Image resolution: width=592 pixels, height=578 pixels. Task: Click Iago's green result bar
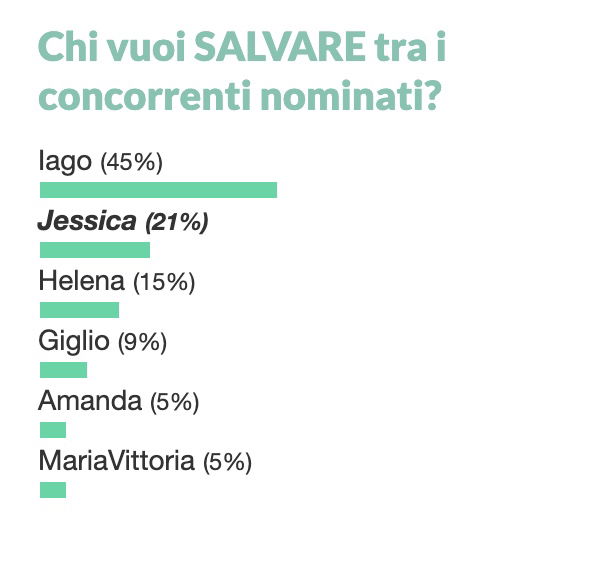[x=159, y=190]
